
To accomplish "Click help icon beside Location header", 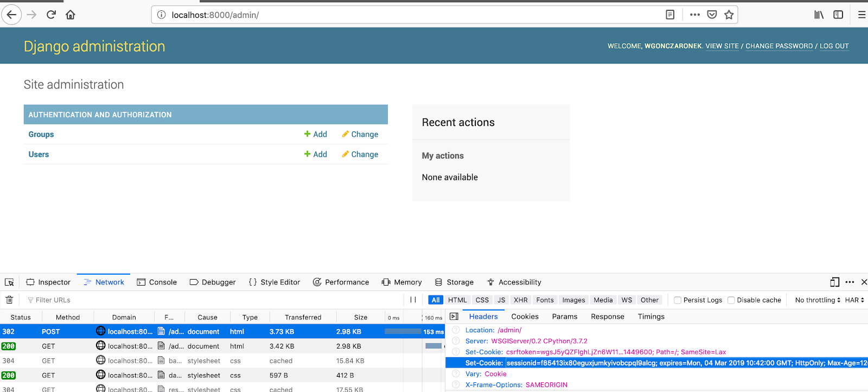I will point(456,330).
